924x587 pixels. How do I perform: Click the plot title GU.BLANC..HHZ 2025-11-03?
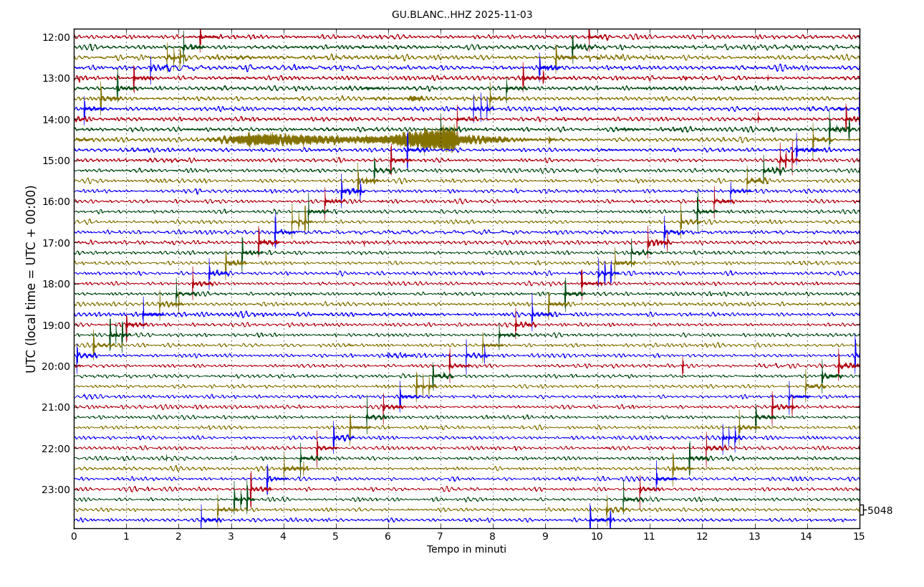462,15
